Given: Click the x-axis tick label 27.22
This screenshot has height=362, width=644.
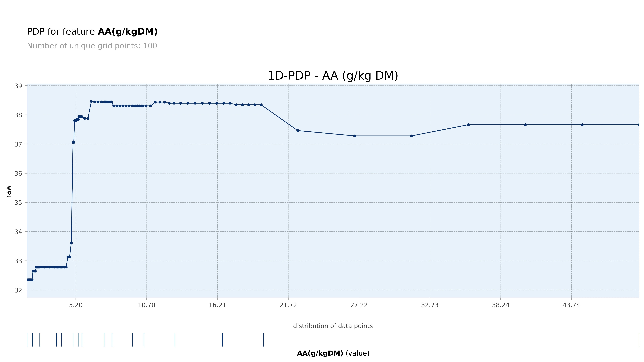Looking at the screenshot, I should [x=359, y=305].
